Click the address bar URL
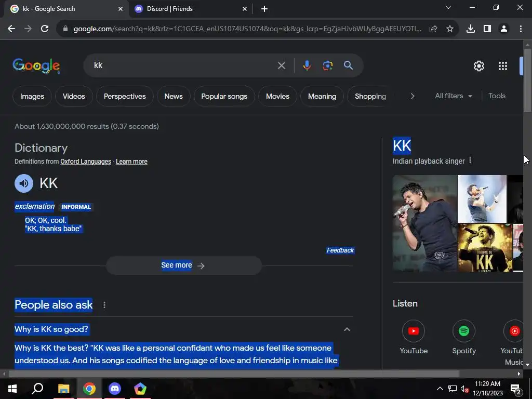Image resolution: width=532 pixels, height=399 pixels. pos(247,29)
